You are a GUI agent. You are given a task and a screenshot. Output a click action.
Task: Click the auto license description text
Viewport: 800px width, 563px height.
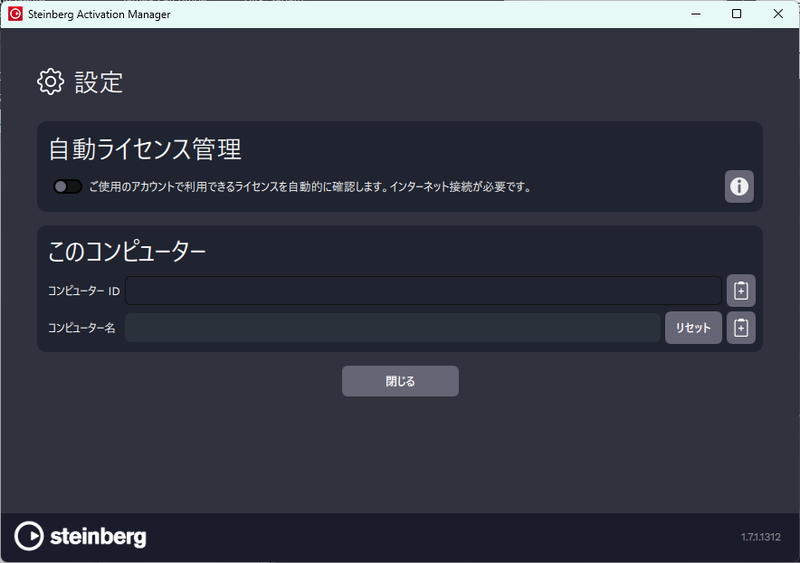pos(311,187)
